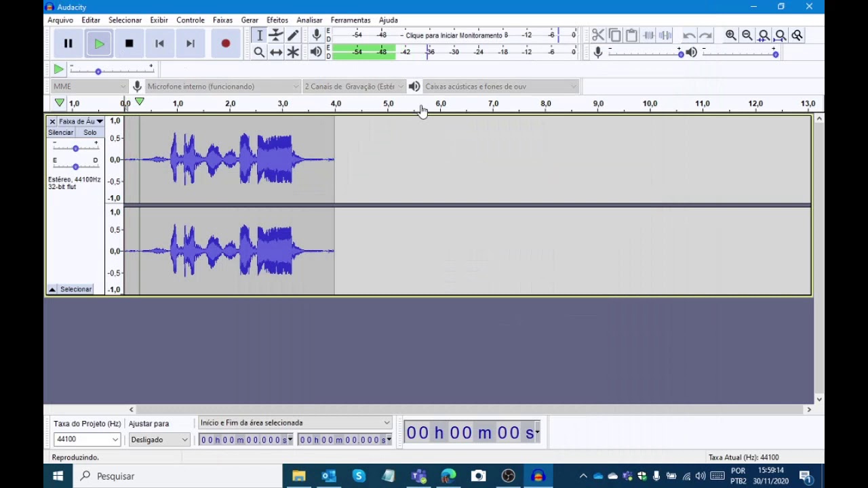Click the green Play button
This screenshot has width=868, height=488.
[99, 43]
